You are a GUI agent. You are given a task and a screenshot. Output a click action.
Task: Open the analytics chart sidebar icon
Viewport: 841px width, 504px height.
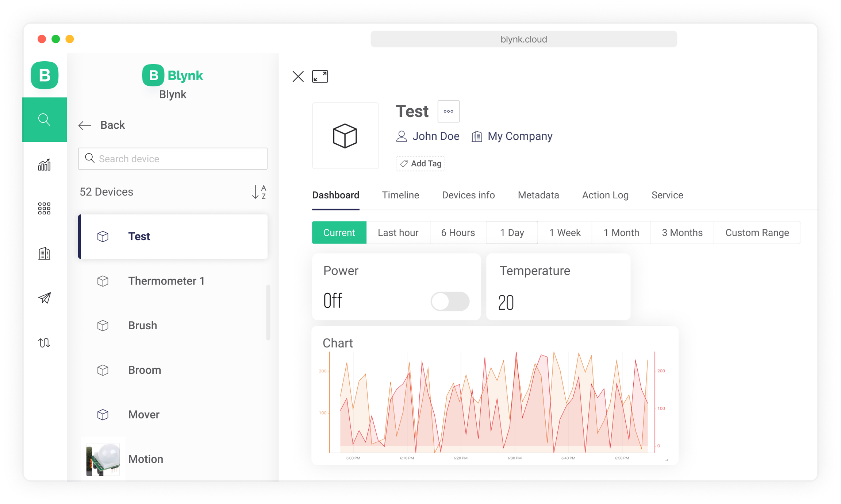click(44, 165)
